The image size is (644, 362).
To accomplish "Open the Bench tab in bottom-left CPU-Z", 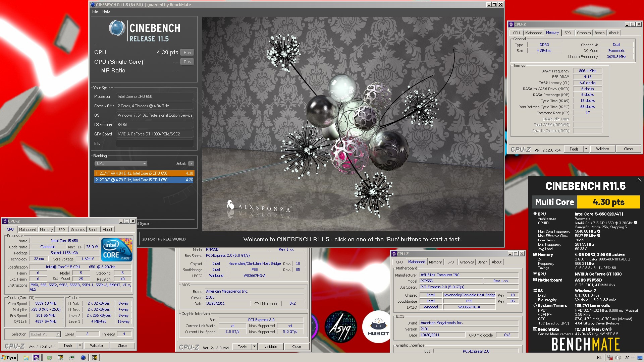I will (x=93, y=230).
